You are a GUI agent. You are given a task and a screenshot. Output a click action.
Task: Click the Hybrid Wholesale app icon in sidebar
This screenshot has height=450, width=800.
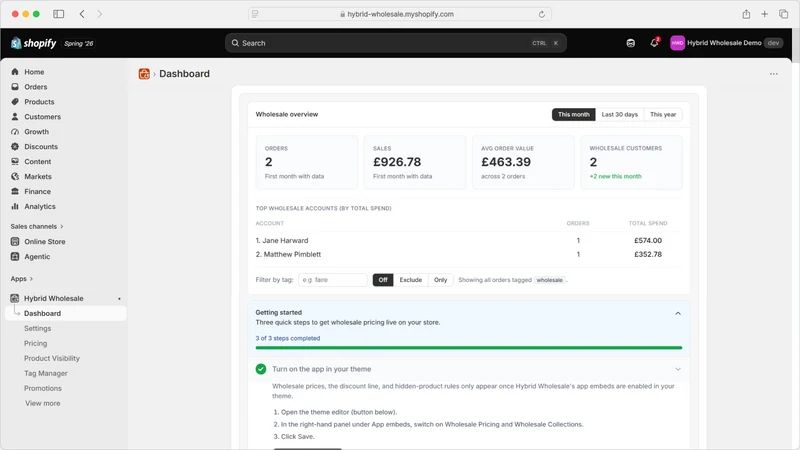tap(15, 298)
